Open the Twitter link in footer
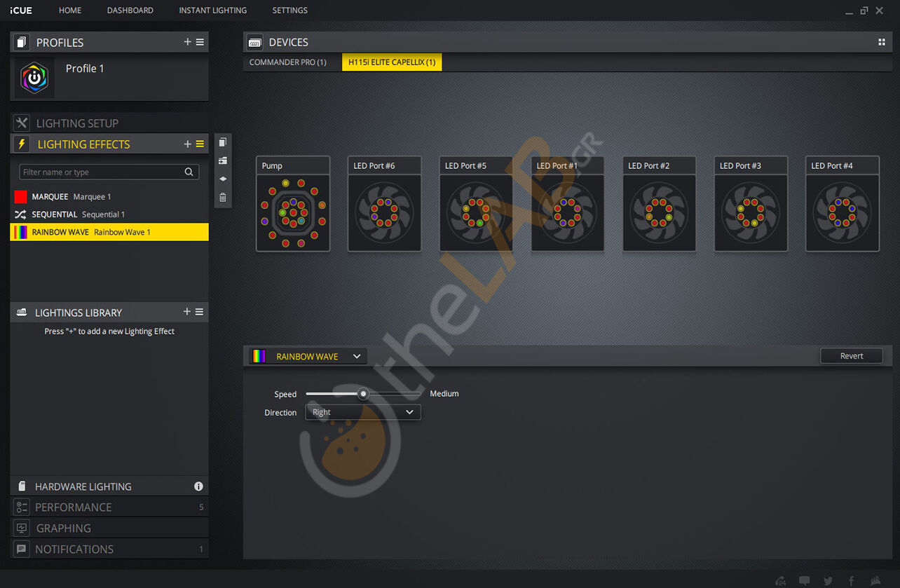The image size is (900, 588). pyautogui.click(x=828, y=580)
